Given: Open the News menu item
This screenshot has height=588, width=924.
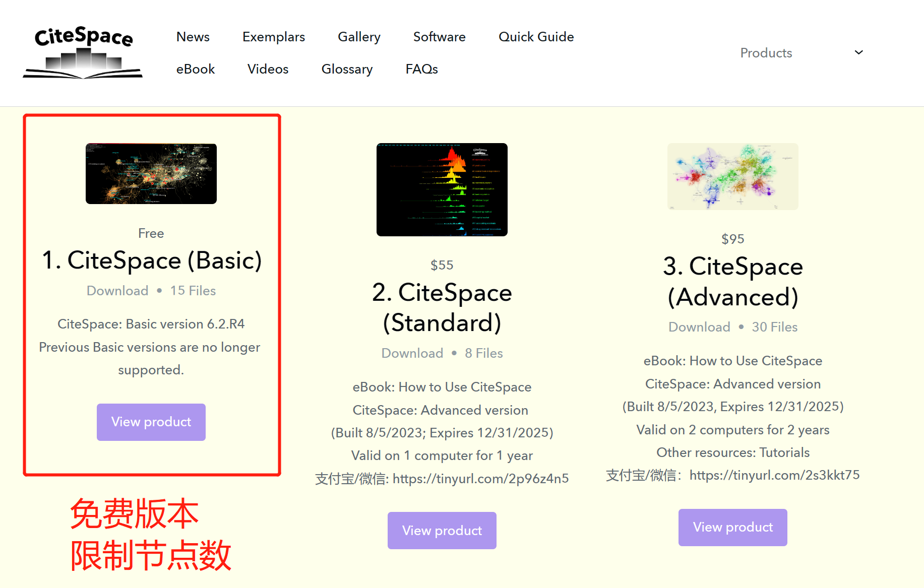Looking at the screenshot, I should 193,36.
